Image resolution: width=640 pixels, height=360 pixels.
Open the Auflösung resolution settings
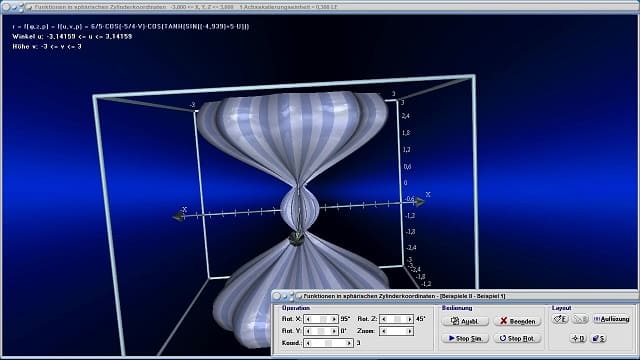[611, 319]
